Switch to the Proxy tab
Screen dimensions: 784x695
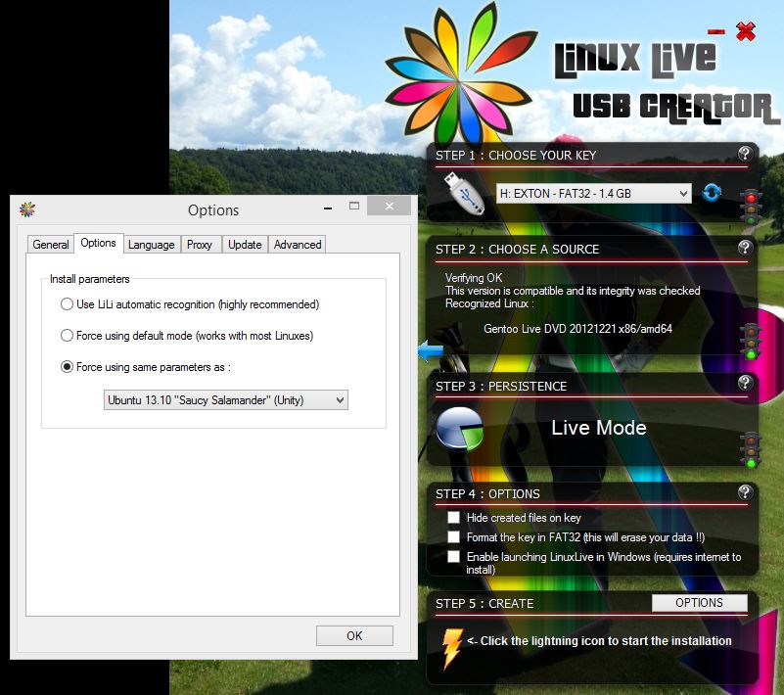(200, 245)
